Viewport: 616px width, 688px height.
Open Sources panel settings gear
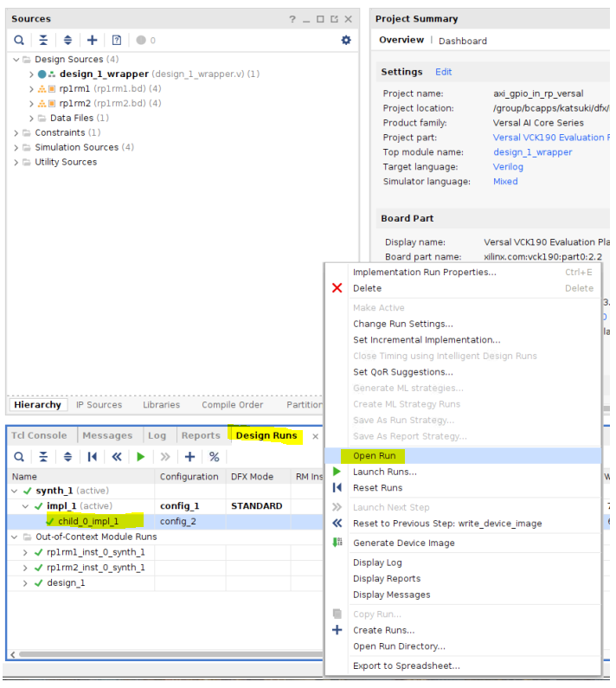pos(346,41)
